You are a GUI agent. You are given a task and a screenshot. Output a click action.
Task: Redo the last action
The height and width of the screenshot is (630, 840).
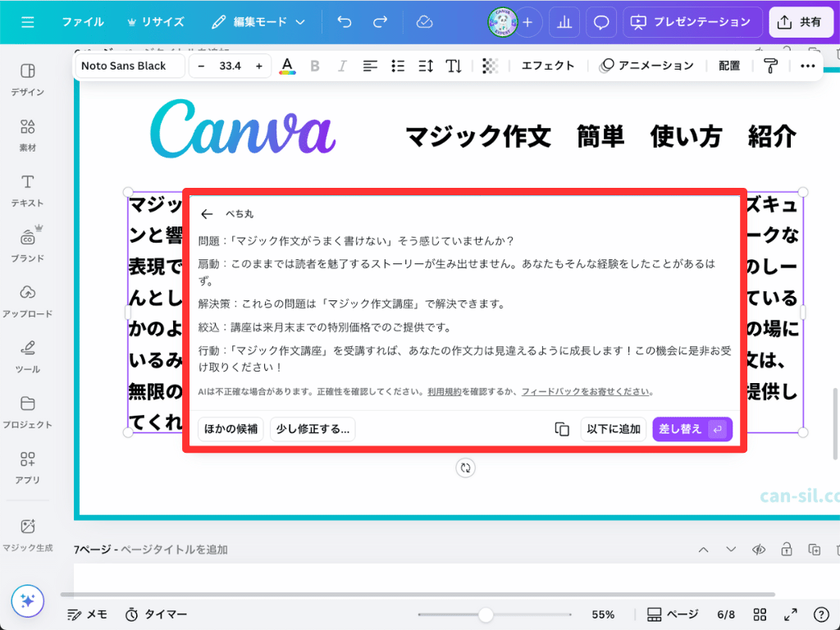coord(380,22)
